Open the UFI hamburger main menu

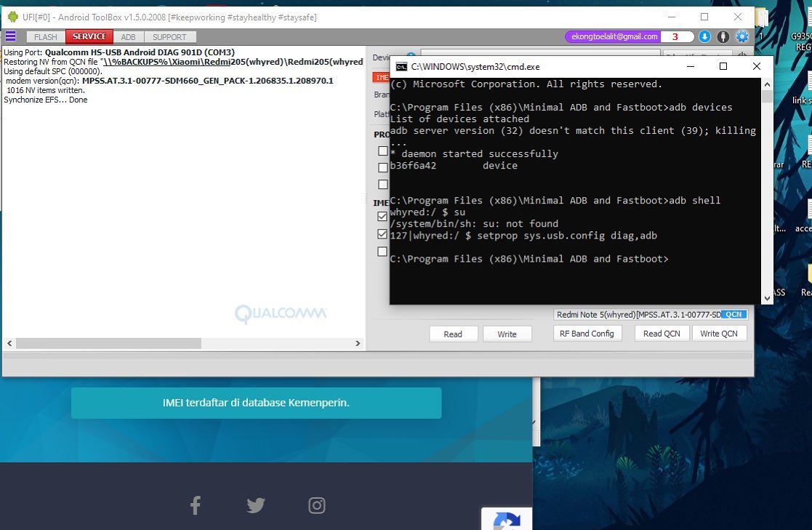(10, 36)
